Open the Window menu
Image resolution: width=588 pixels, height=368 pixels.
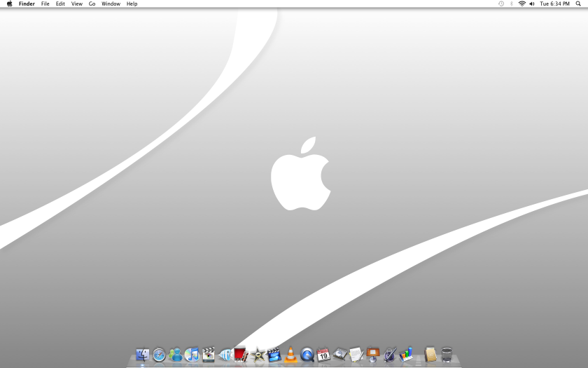click(111, 4)
